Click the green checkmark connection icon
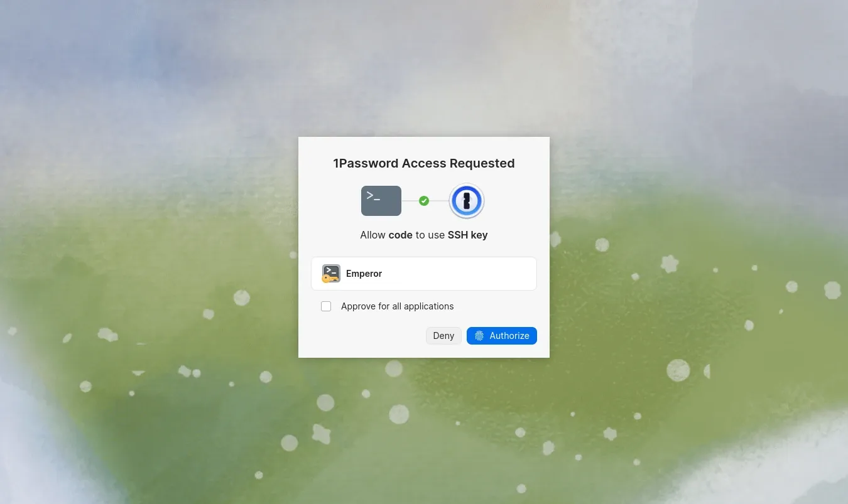Viewport: 848px width, 504px height. [424, 201]
